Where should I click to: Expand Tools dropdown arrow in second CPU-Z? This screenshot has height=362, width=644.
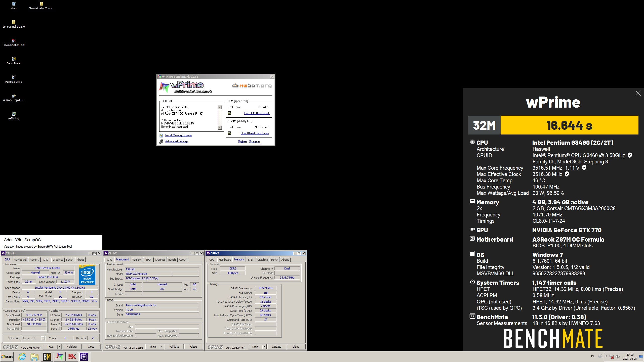click(162, 347)
